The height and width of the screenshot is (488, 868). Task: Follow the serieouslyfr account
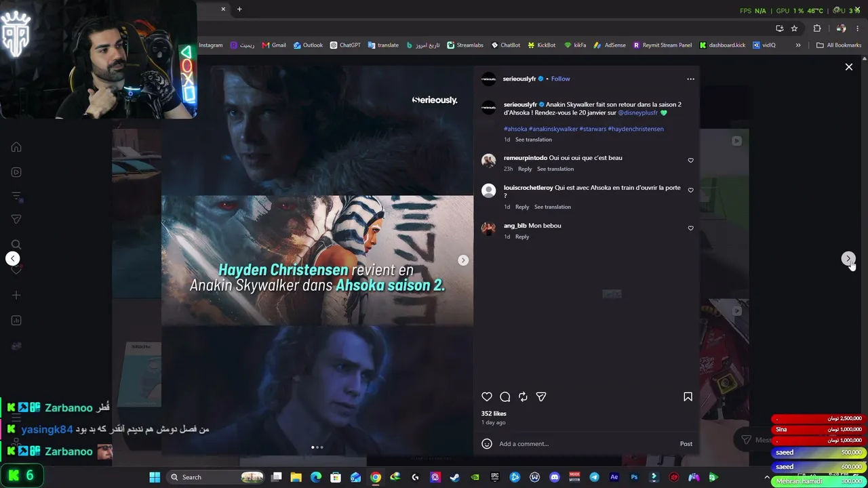pyautogui.click(x=561, y=79)
